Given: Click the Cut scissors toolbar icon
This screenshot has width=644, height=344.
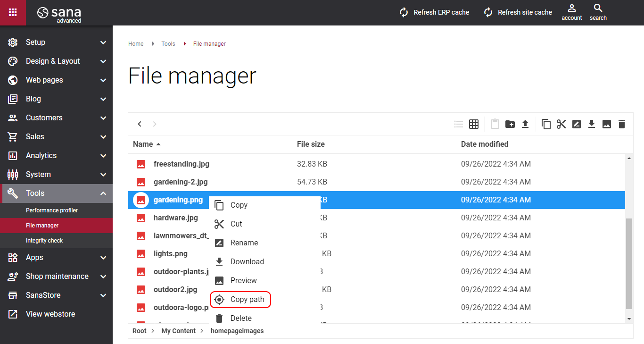Looking at the screenshot, I should pyautogui.click(x=561, y=124).
